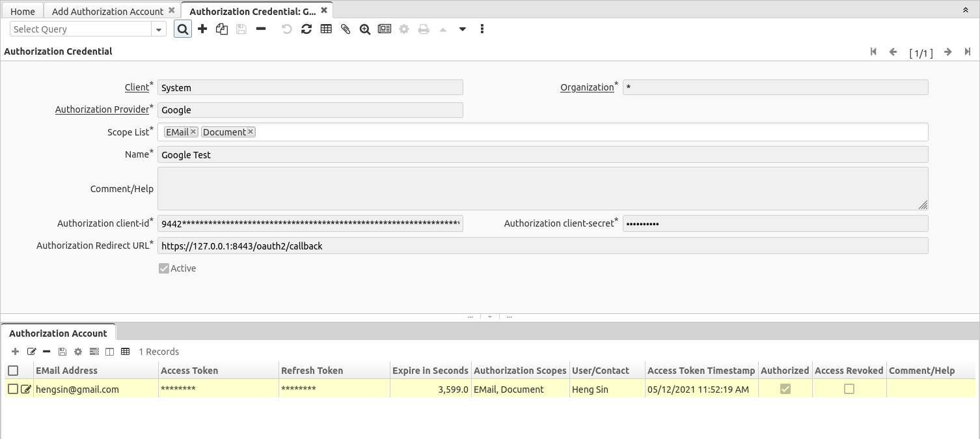This screenshot has width=980, height=439.
Task: Select all rows in Authorization Account grid
Action: click(13, 370)
